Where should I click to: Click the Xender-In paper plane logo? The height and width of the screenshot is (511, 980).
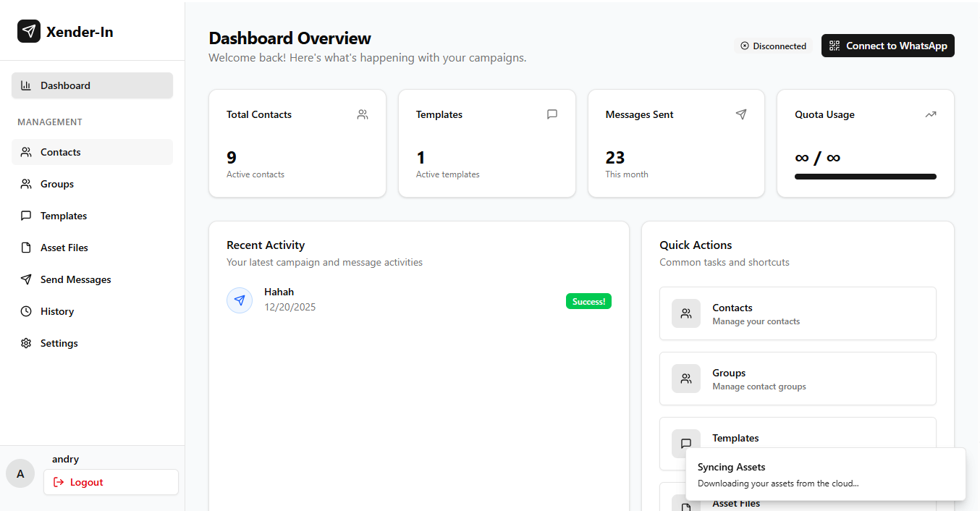pos(29,31)
